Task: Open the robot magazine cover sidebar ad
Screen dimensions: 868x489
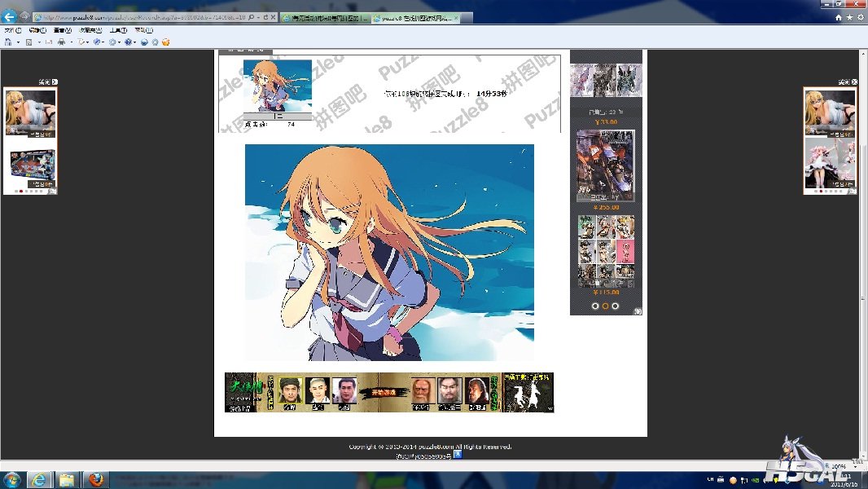Action: coord(606,165)
